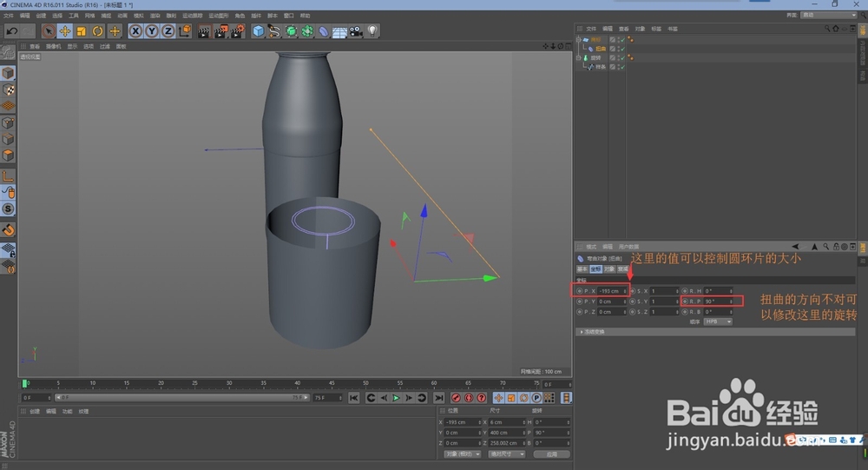
Task: Open the 渲染 menu in the main menu bar
Action: pos(155,16)
